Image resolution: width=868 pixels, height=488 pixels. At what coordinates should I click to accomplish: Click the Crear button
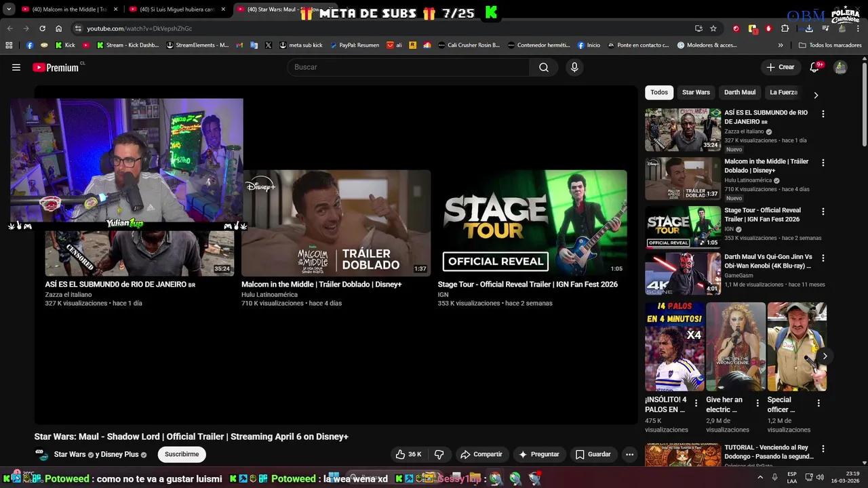[x=780, y=67]
